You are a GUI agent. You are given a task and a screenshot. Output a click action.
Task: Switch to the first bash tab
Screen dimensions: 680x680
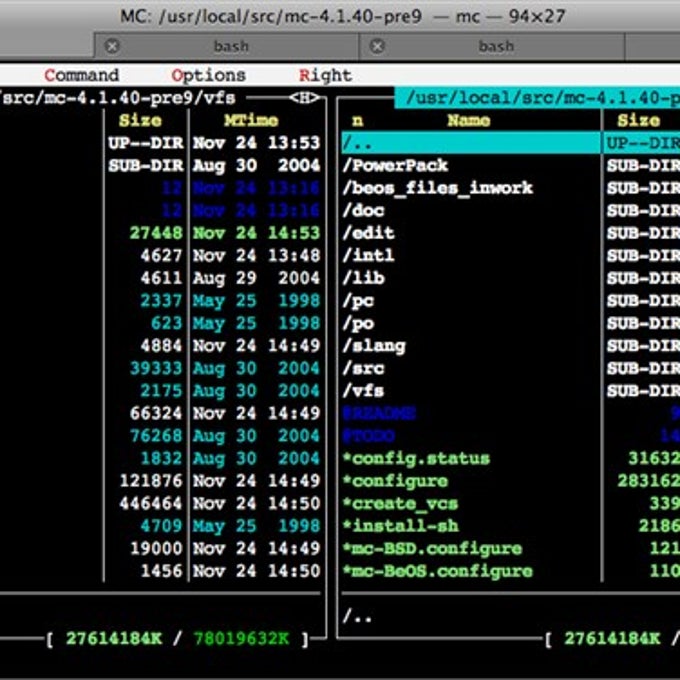(x=231, y=46)
